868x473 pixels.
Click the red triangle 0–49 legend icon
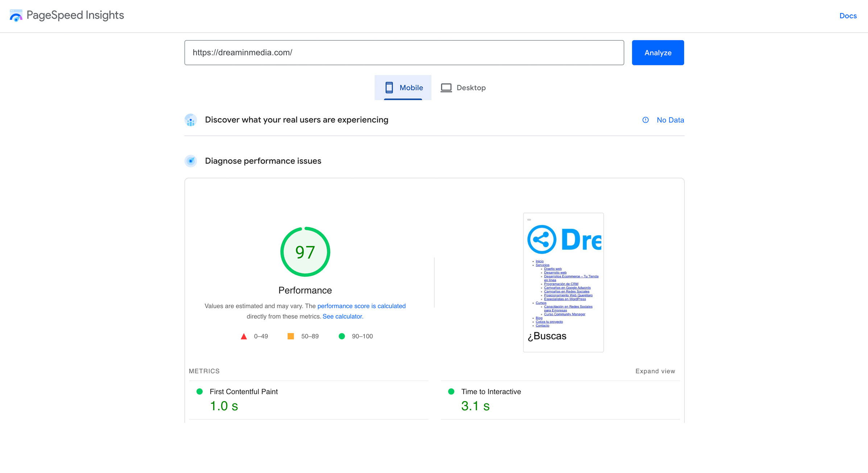click(x=244, y=336)
